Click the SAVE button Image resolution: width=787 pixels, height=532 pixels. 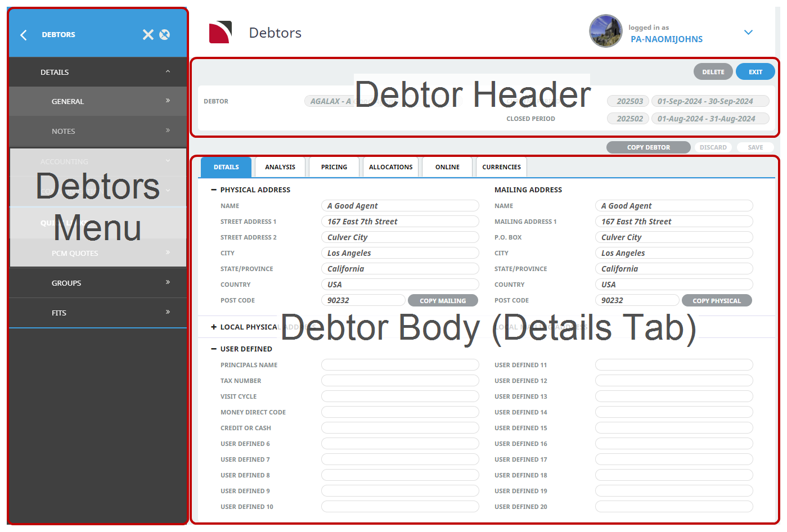755,147
